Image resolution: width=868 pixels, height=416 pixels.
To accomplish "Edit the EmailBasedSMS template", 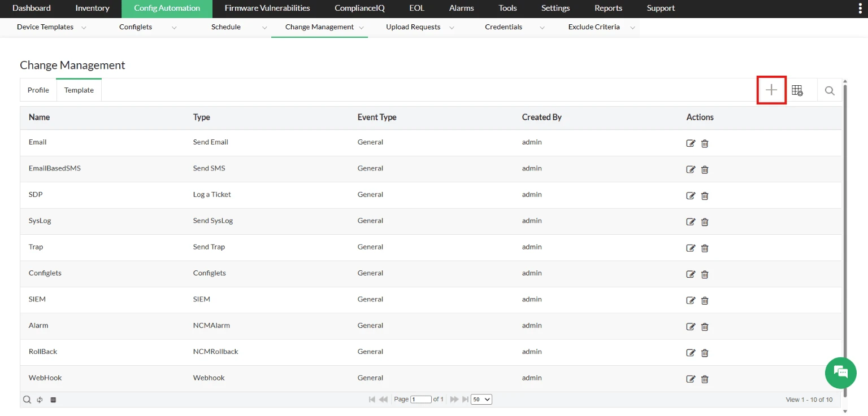I will pyautogui.click(x=691, y=169).
